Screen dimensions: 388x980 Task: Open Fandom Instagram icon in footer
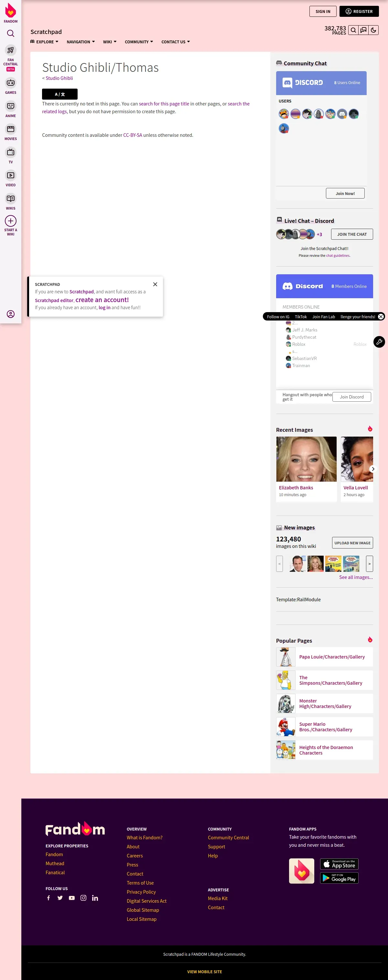coord(83,898)
